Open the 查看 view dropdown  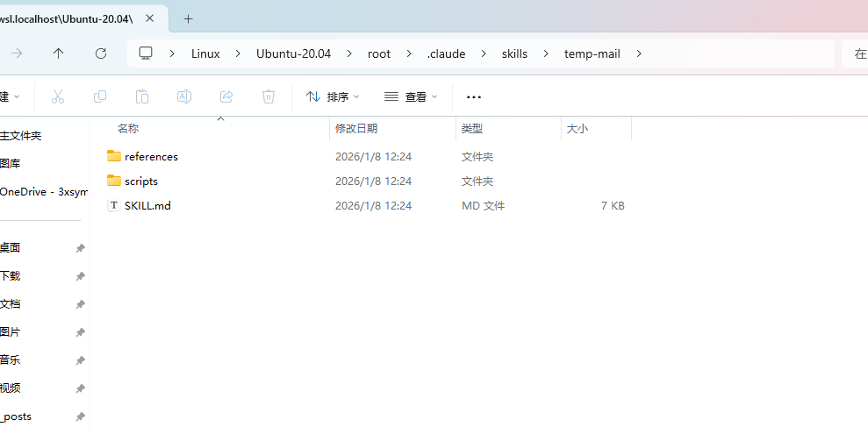pos(411,96)
